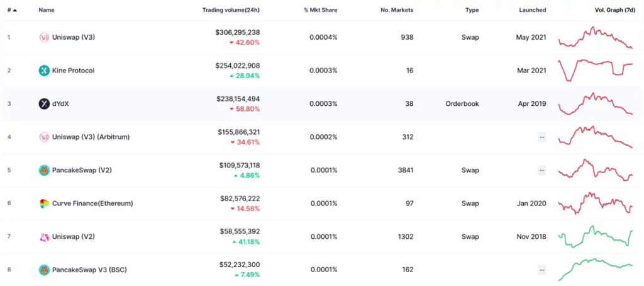Sort by Type column header
The width and height of the screenshot is (644, 286).
pos(472,10)
